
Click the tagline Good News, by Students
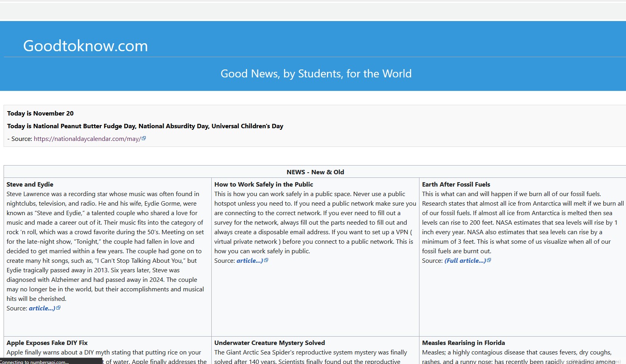point(316,74)
